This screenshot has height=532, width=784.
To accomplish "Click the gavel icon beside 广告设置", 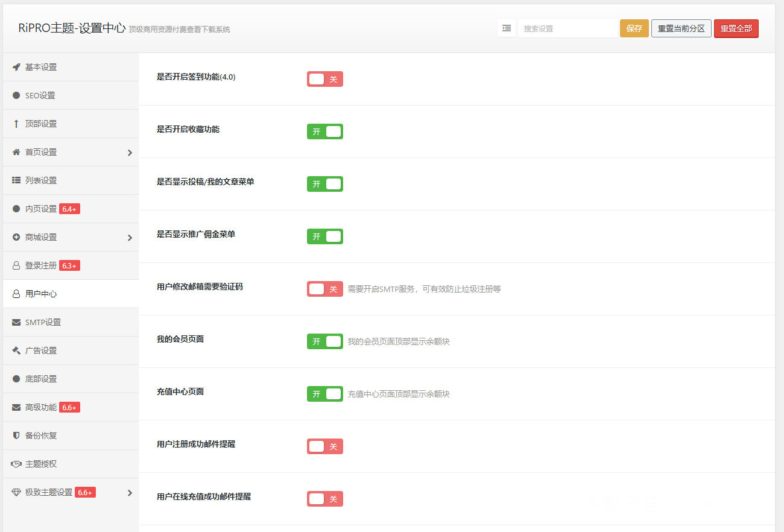I will [16, 350].
